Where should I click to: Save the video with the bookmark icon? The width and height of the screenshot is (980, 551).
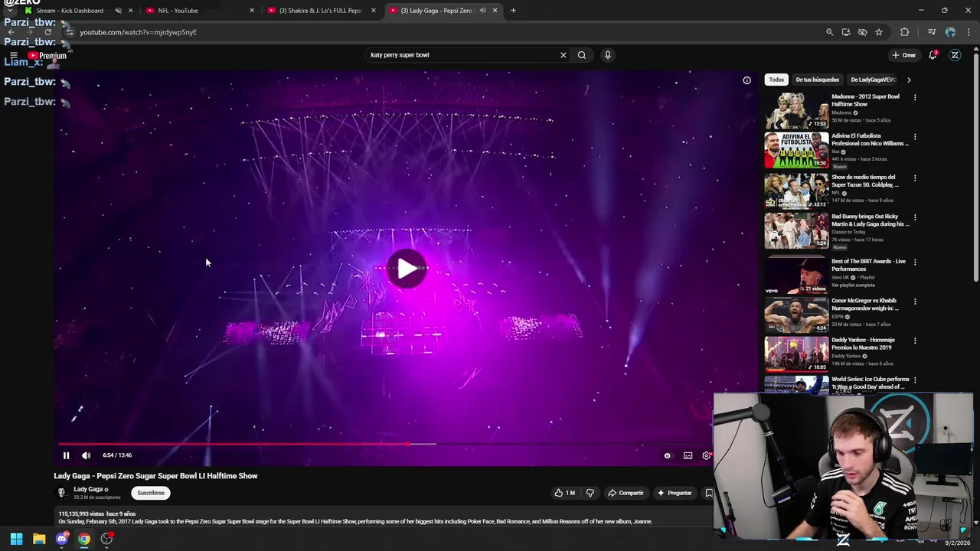(x=709, y=493)
